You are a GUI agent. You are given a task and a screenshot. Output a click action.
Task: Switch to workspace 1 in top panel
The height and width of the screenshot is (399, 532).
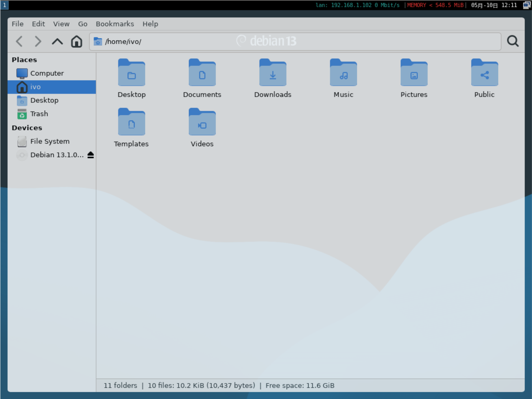pyautogui.click(x=4, y=5)
